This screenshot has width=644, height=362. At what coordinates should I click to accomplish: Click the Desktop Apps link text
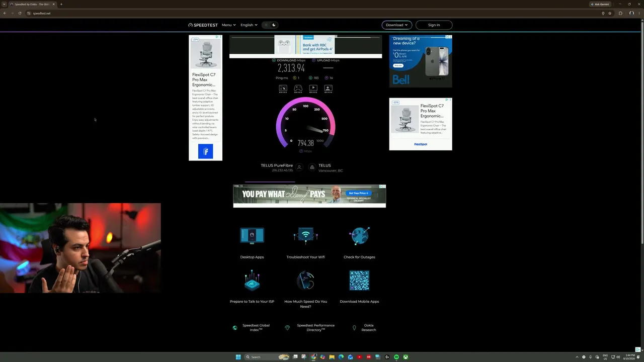coord(252,257)
